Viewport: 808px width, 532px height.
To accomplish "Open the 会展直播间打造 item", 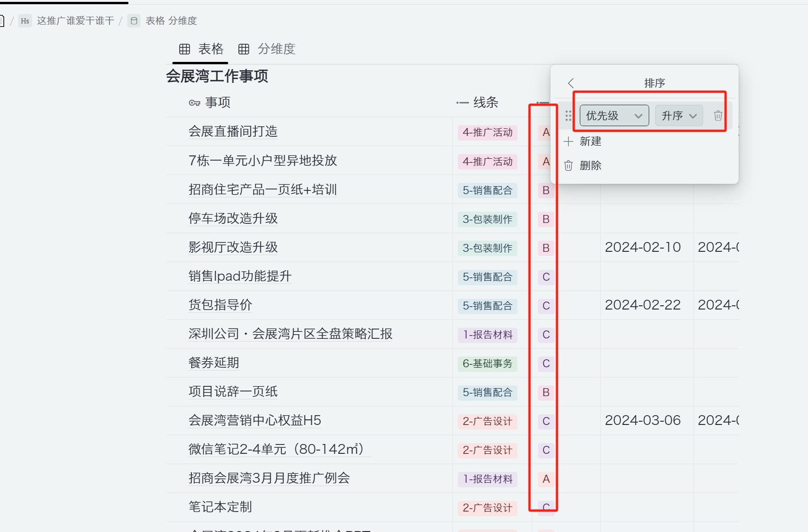I will pos(233,132).
